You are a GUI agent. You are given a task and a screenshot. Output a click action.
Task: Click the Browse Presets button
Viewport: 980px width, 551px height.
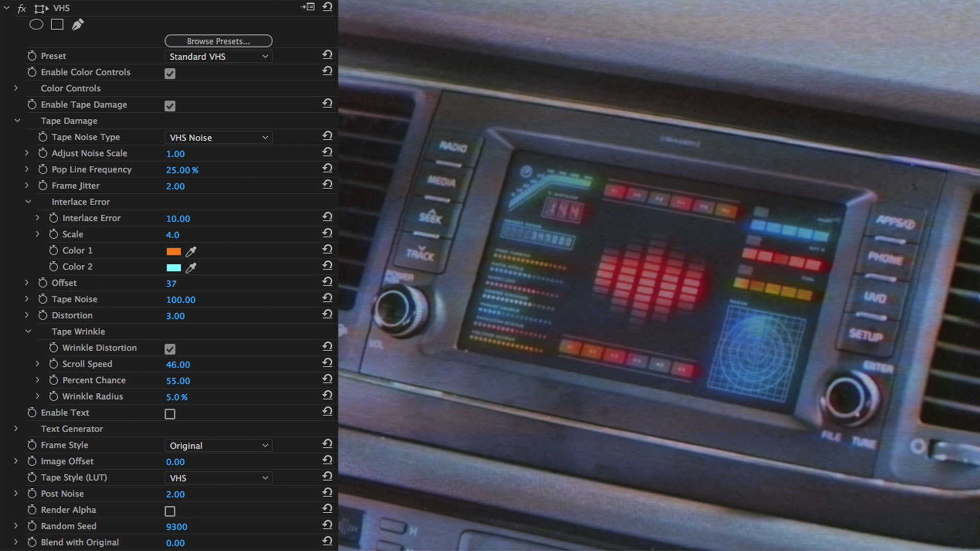coord(218,41)
